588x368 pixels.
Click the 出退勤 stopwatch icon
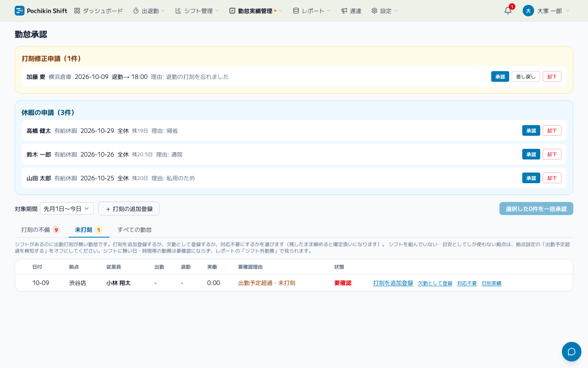[136, 11]
